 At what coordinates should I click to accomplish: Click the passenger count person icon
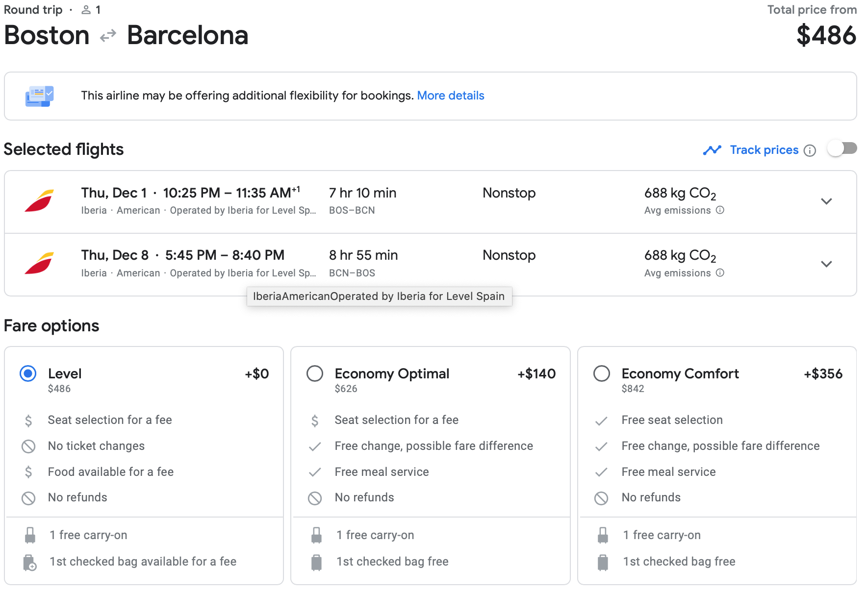(x=86, y=10)
